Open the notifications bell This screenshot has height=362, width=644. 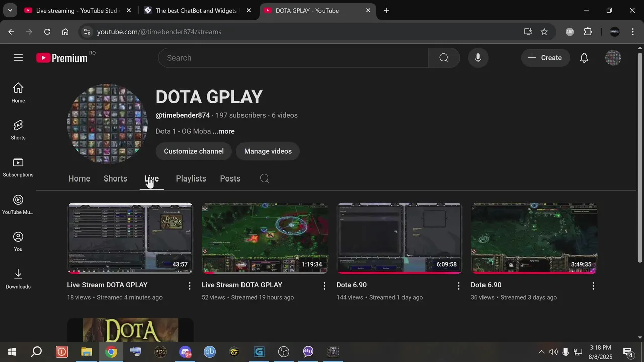pyautogui.click(x=584, y=58)
